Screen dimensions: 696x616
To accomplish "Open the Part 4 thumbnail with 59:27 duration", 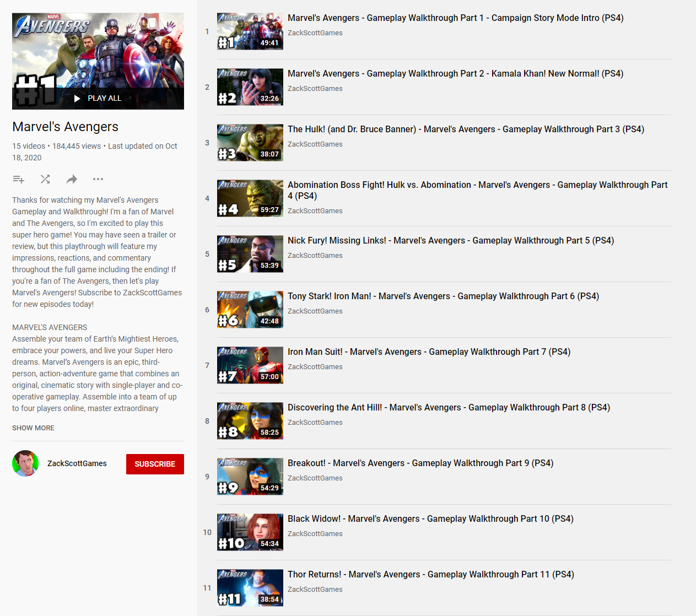I will coord(250,198).
